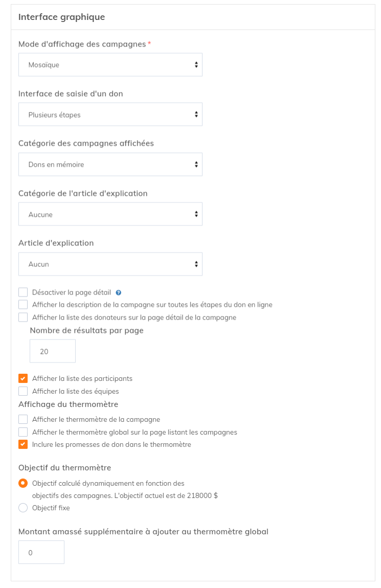This screenshot has height=588, width=381.
Task: Open the Mode d'affichage des campagnes dropdown
Action: click(110, 65)
